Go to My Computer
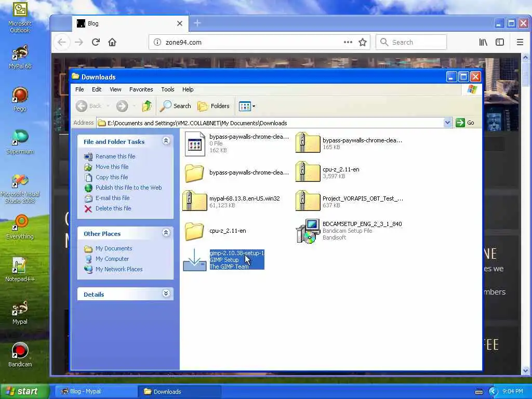This screenshot has height=399, width=532. (107, 259)
